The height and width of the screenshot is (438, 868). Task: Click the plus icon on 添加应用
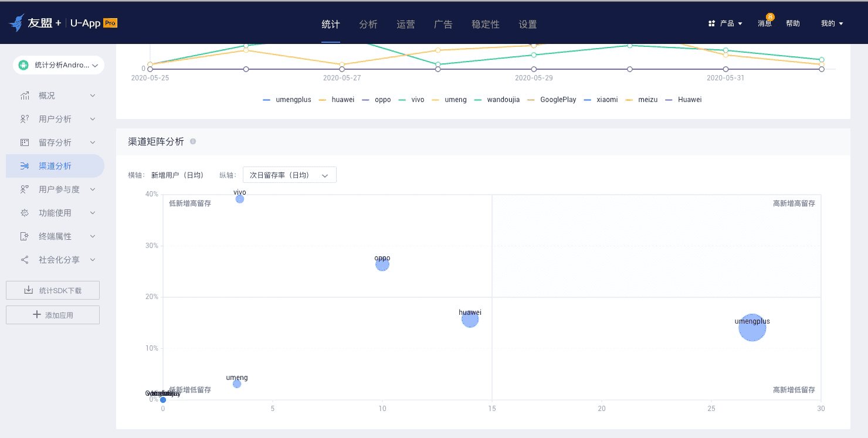[x=37, y=315]
